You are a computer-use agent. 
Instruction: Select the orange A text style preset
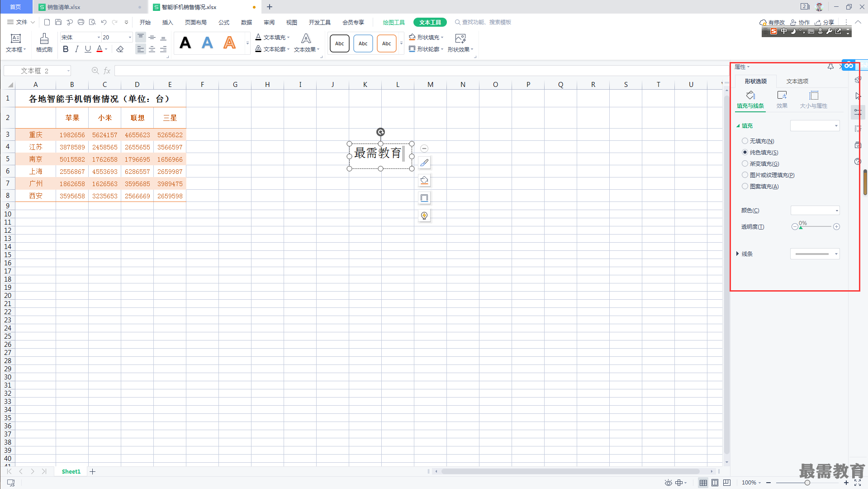point(230,43)
